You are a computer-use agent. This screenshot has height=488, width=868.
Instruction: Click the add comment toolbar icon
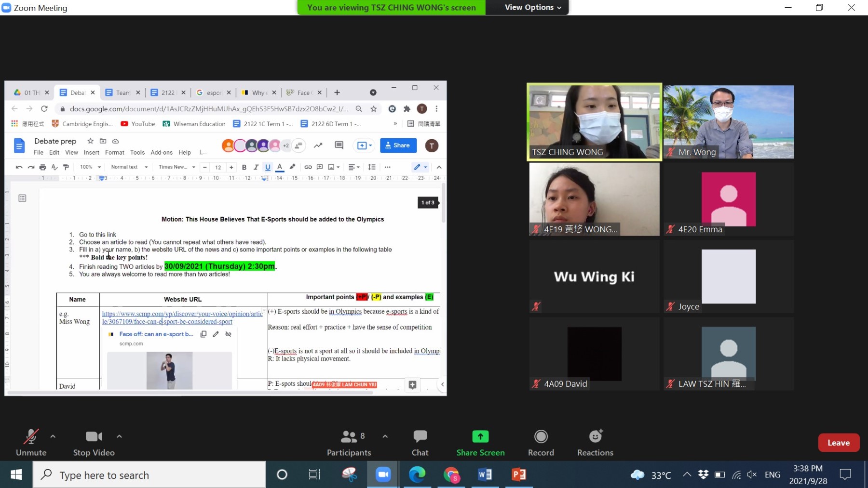tap(320, 167)
